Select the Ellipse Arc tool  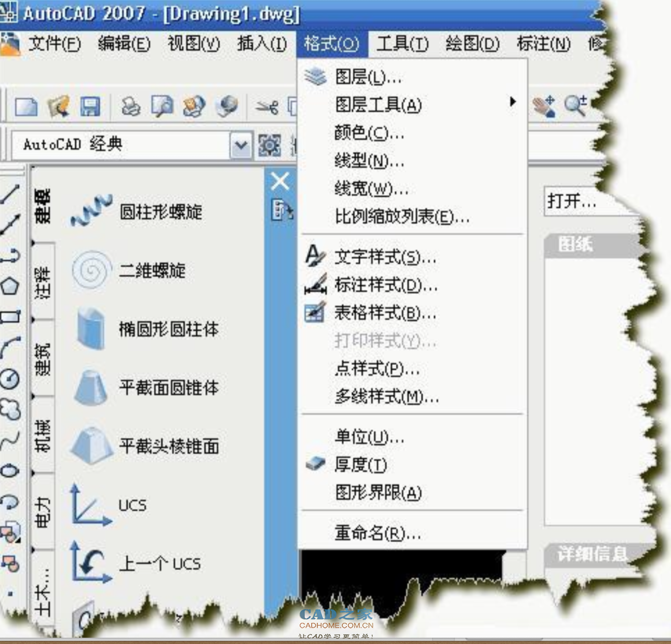coord(10,501)
